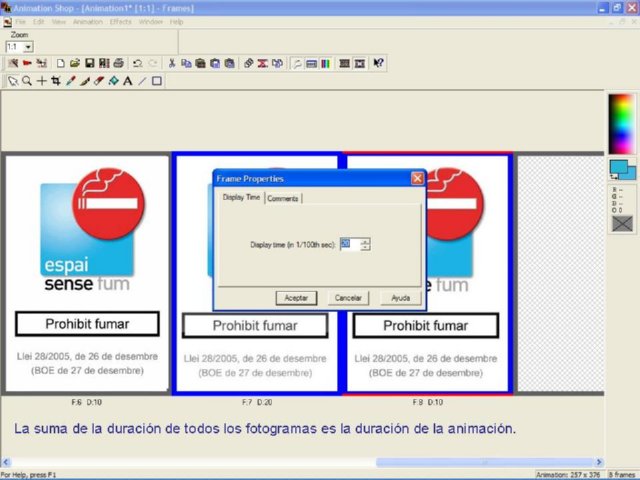
Task: Toggle the toolbar visibility icon
Action: 311,63
